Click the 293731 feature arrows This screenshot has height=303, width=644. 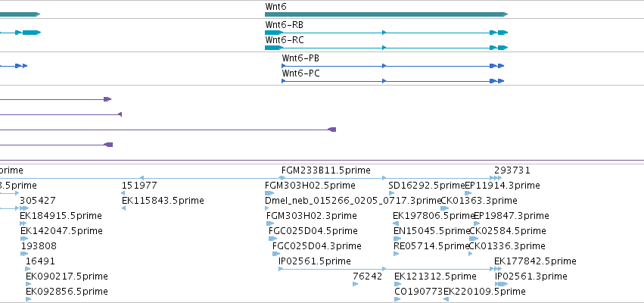(498, 178)
